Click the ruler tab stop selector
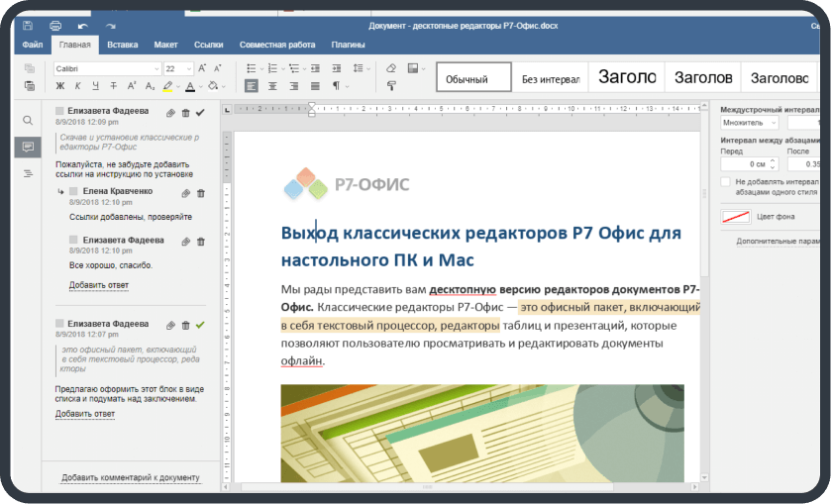 tap(228, 110)
